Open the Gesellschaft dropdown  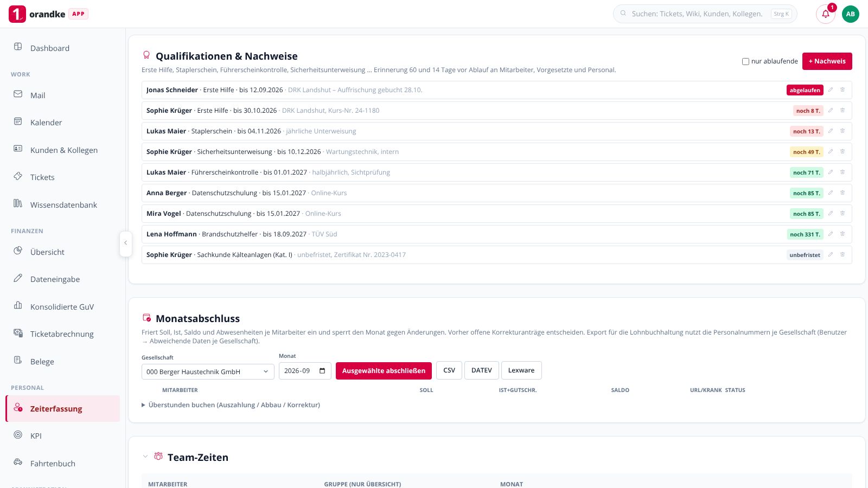208,371
